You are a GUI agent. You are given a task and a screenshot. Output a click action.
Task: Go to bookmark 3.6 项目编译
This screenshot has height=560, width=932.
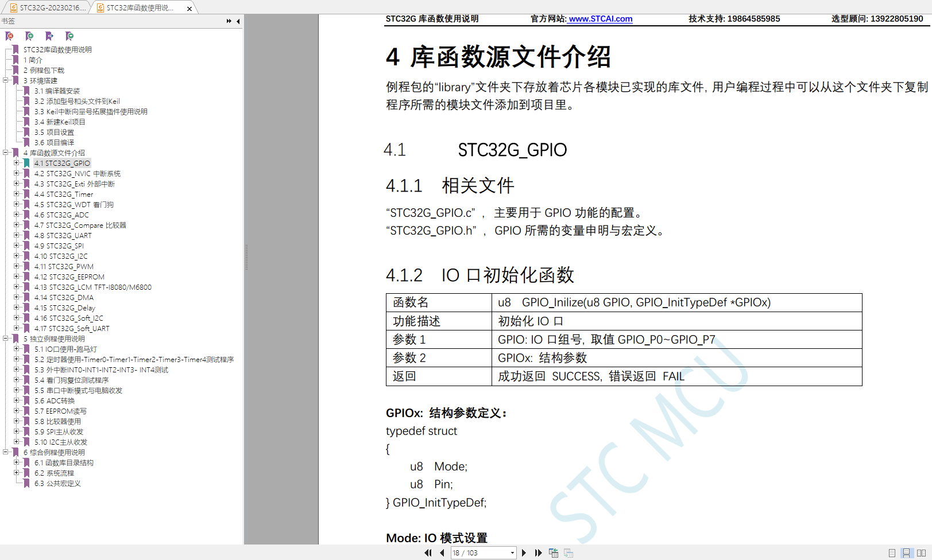(54, 142)
